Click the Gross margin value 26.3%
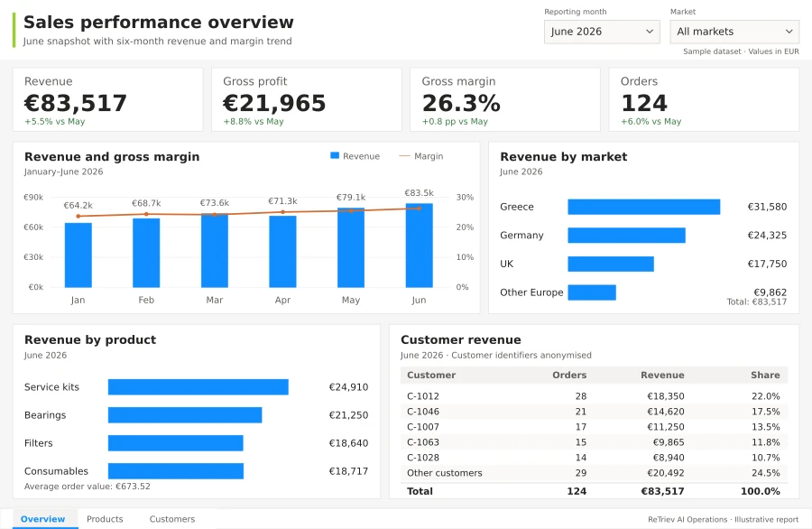 click(x=461, y=103)
